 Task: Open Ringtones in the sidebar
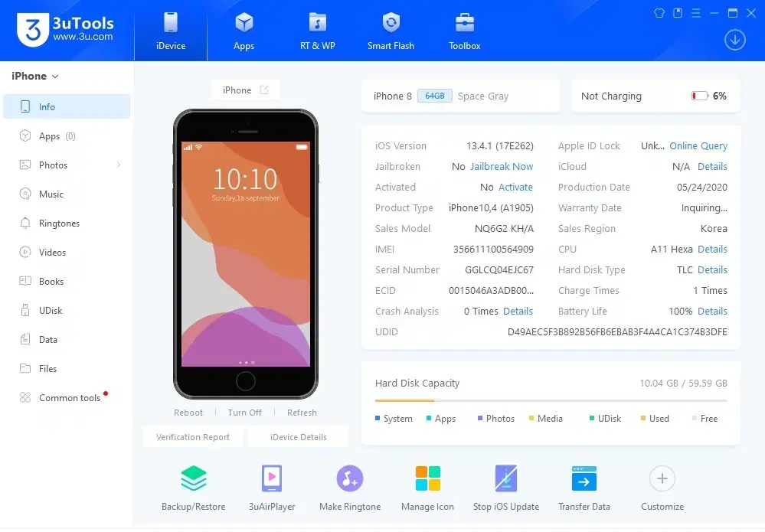[x=67, y=224]
